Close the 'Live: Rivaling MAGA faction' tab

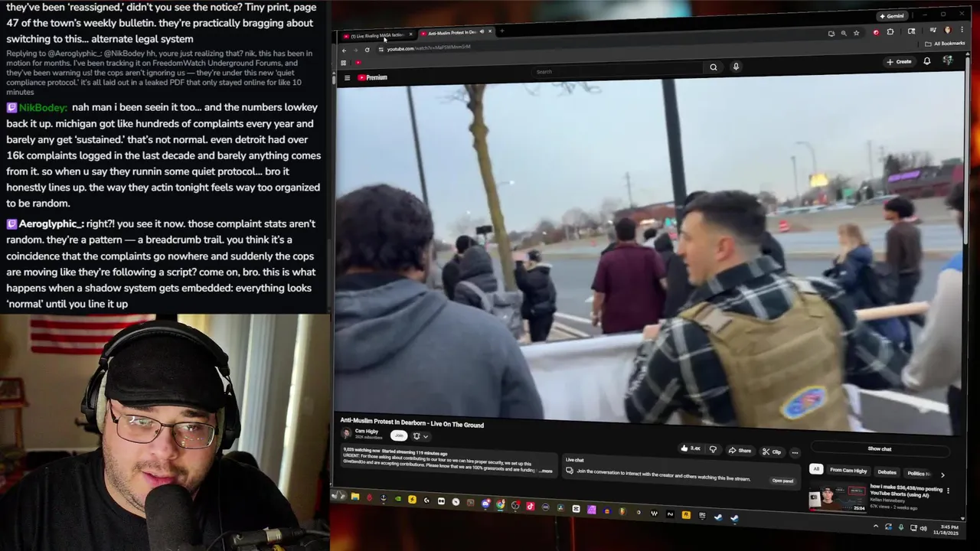tap(410, 34)
